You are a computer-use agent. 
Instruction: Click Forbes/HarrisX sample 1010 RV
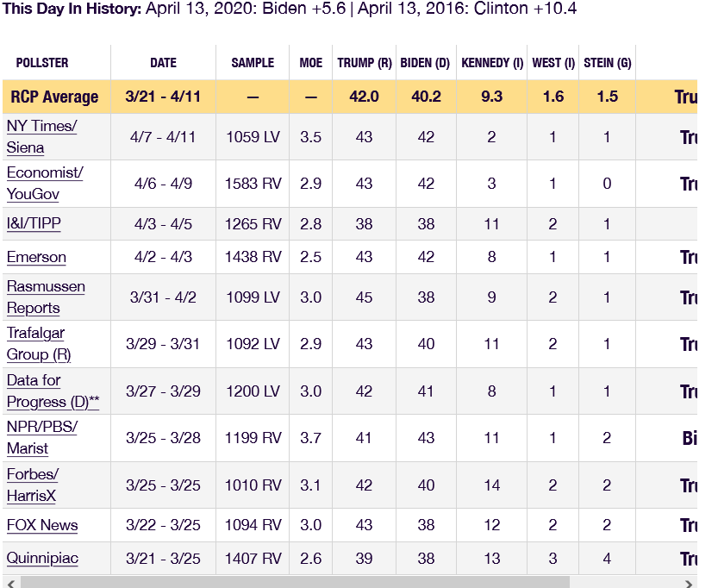click(x=253, y=485)
